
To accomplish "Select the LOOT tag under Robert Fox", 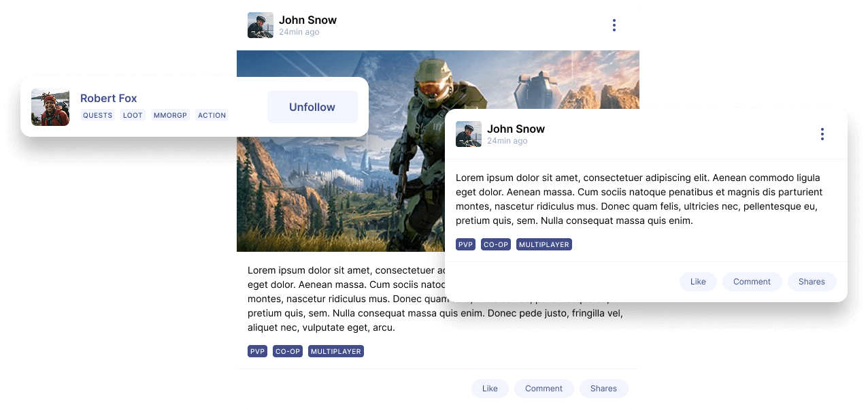I will pos(133,116).
